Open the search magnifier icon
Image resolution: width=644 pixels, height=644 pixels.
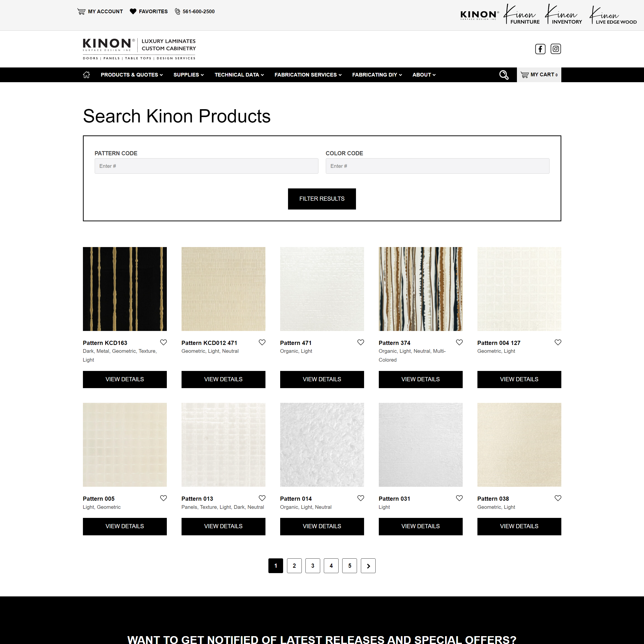(x=504, y=75)
